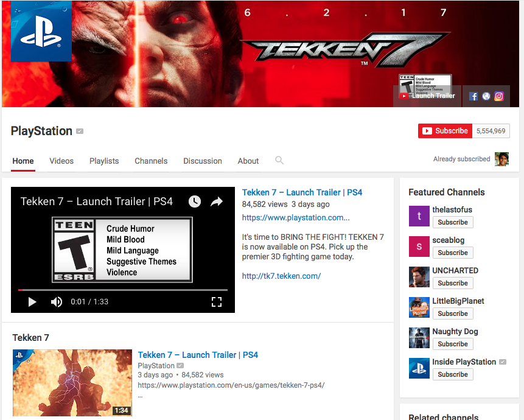Subscribe to thelastofus channel
Image resolution: width=524 pixels, height=420 pixels.
tap(453, 222)
